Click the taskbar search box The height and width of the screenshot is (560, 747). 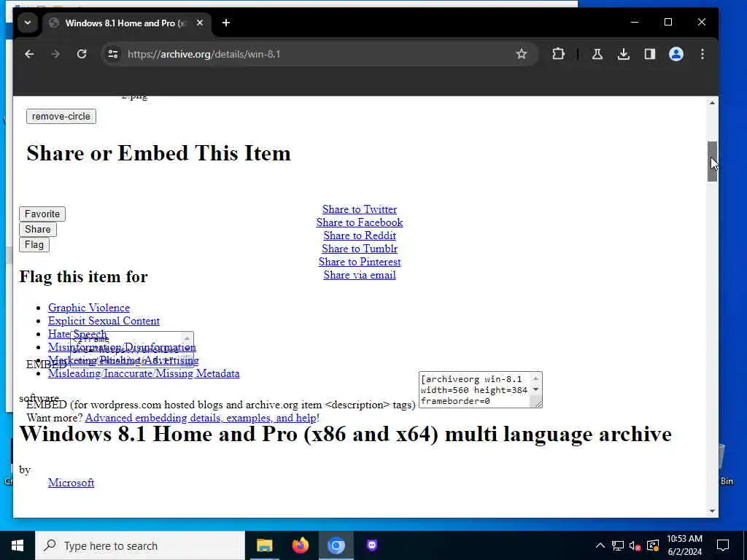click(x=140, y=545)
